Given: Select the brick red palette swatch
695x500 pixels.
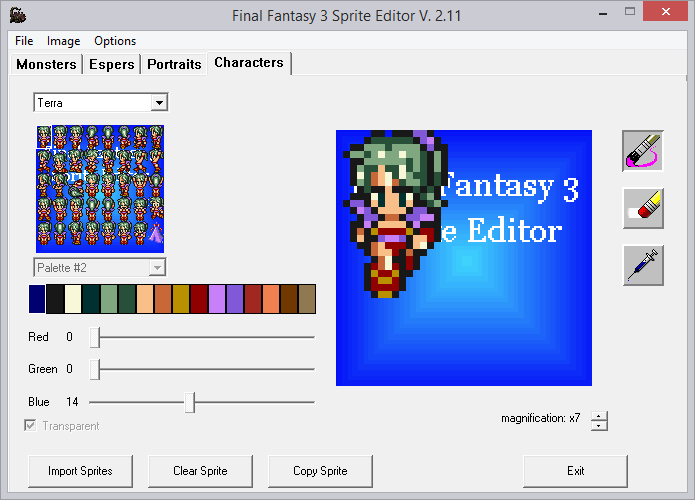Looking at the screenshot, I should point(253,299).
